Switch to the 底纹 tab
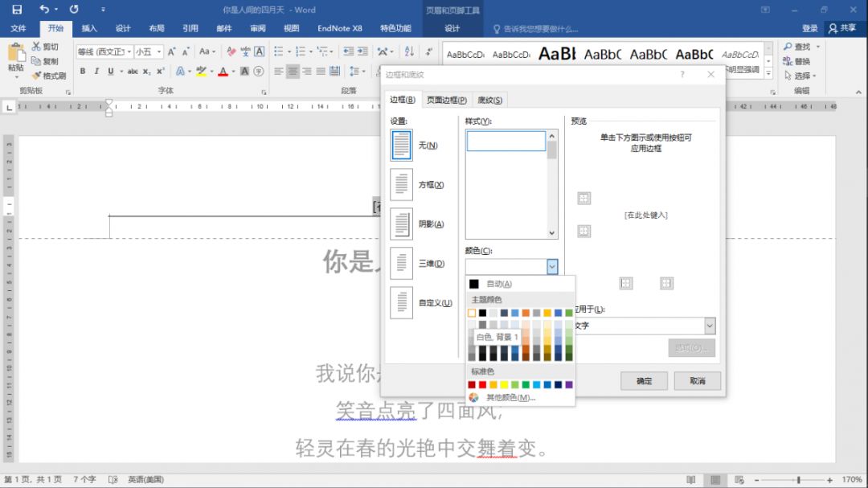 point(489,100)
